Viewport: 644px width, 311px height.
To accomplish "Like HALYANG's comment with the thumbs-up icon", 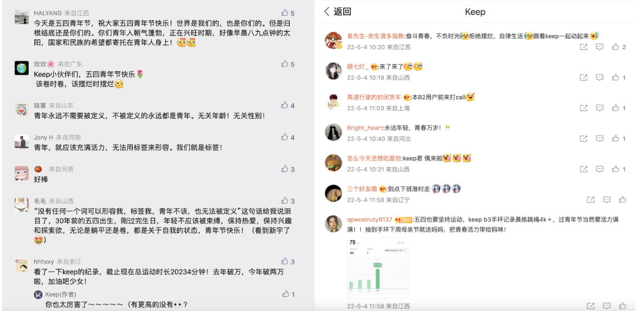I will tap(285, 13).
